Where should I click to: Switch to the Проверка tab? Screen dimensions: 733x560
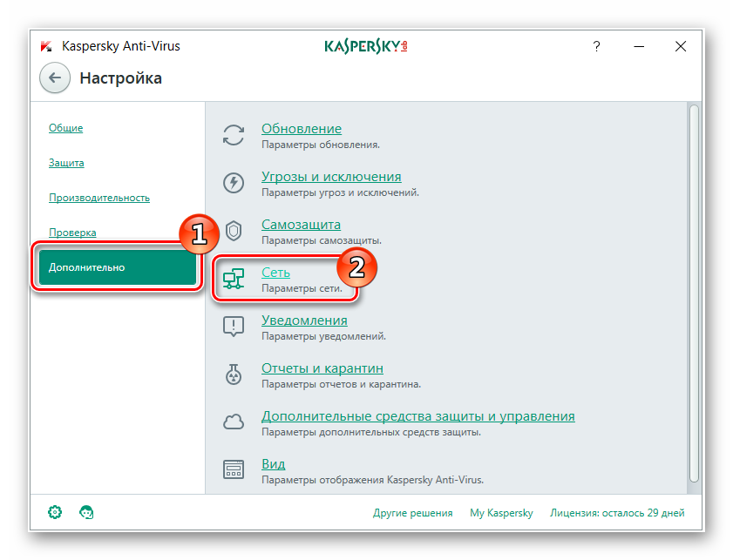[x=72, y=233]
